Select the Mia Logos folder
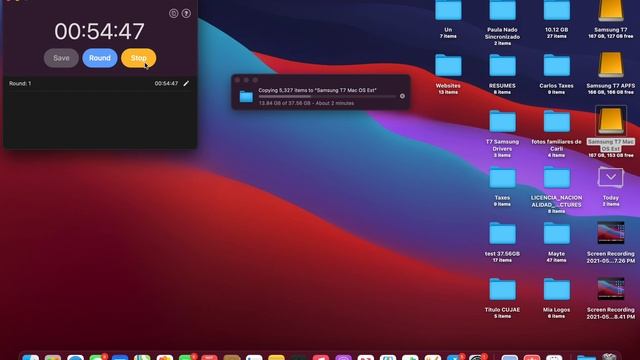 [557, 289]
